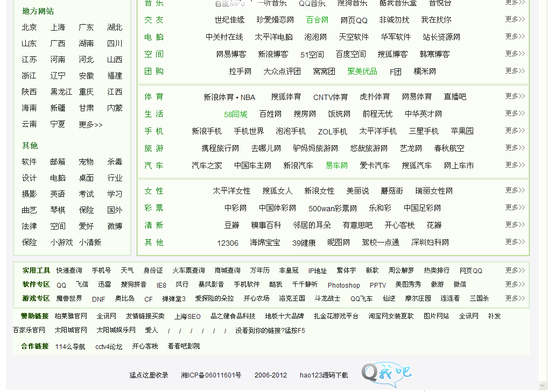Click the Q我吧 chat bubble logo
This screenshot has width=548, height=392.
point(386,374)
